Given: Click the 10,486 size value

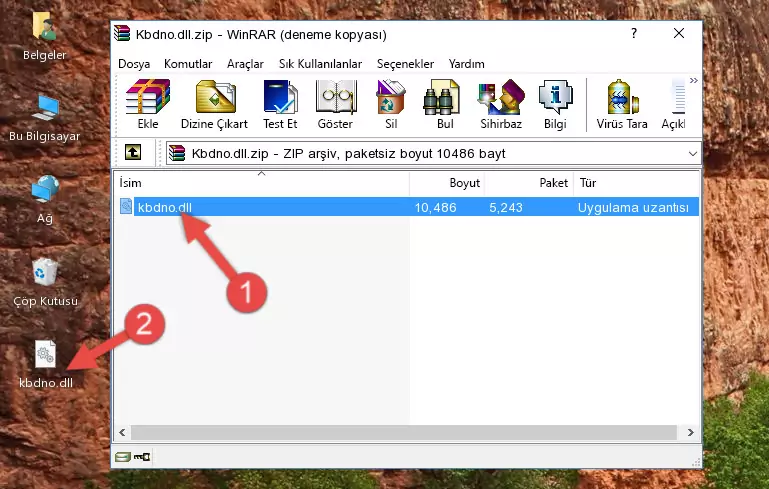Looking at the screenshot, I should click(x=436, y=207).
